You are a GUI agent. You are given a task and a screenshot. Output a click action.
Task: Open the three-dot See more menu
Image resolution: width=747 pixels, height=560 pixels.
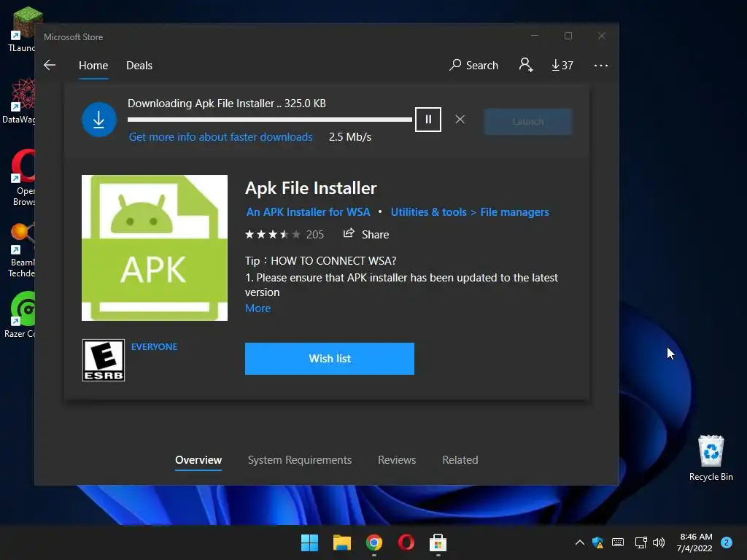click(x=601, y=65)
